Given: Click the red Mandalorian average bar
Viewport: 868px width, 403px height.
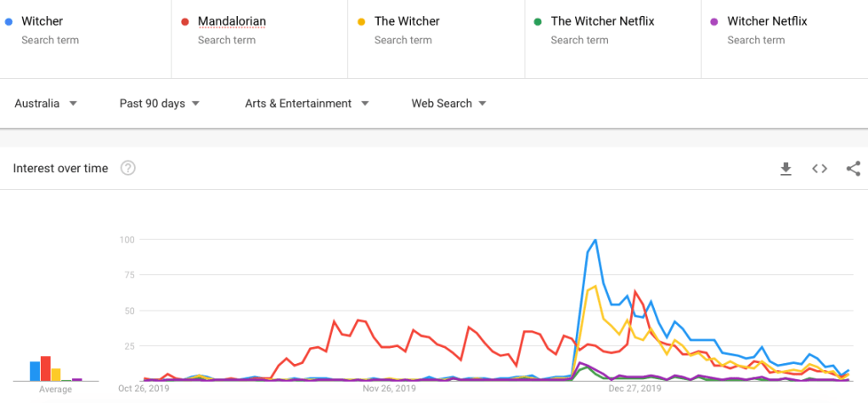Looking at the screenshot, I should [x=46, y=368].
